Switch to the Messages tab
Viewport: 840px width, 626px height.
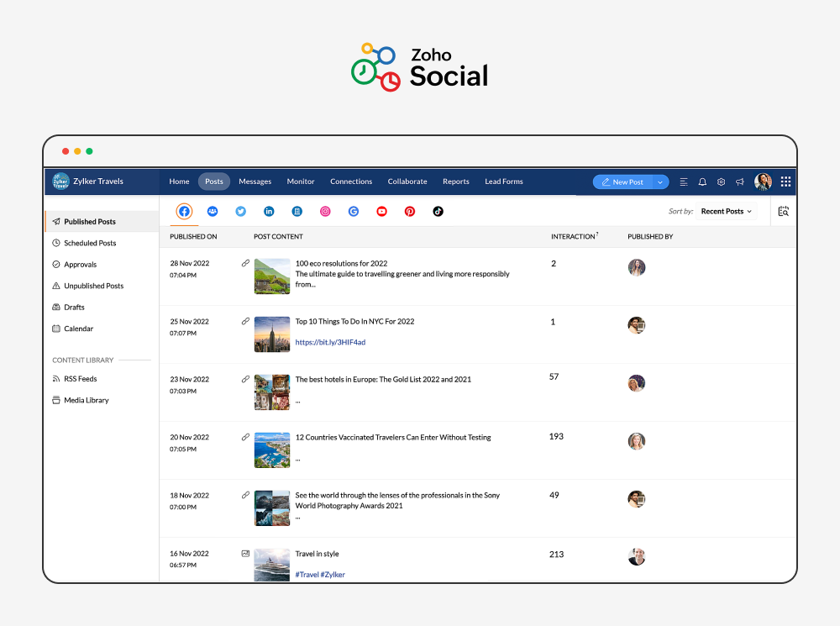255,181
